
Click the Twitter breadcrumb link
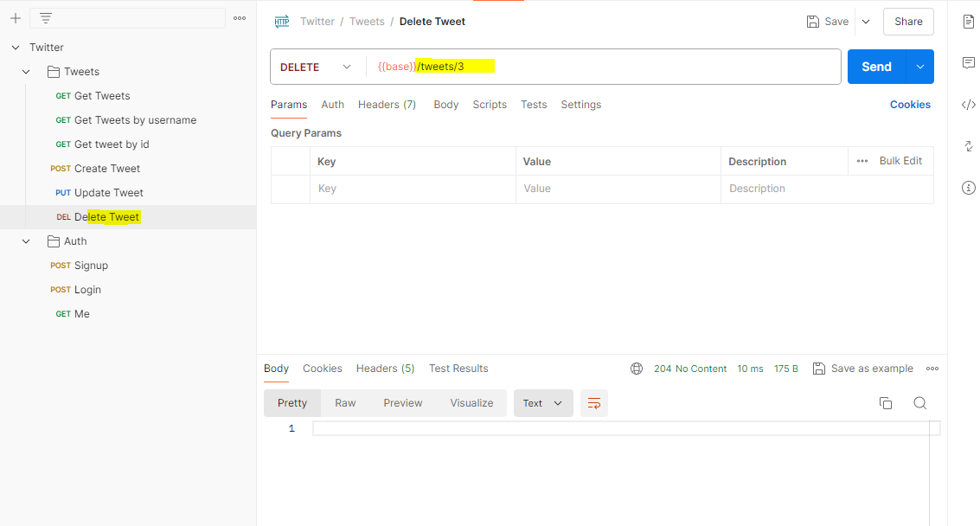317,22
